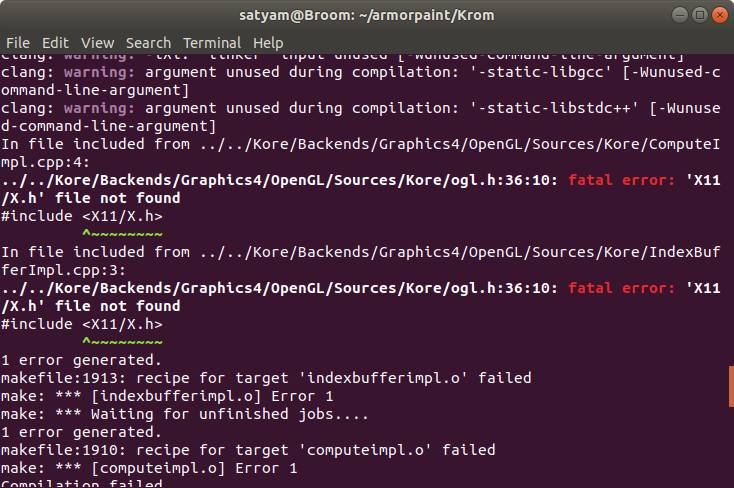Click the [indexbufferimpl.o] Error 1 line
734x488 pixels.
coord(167,396)
